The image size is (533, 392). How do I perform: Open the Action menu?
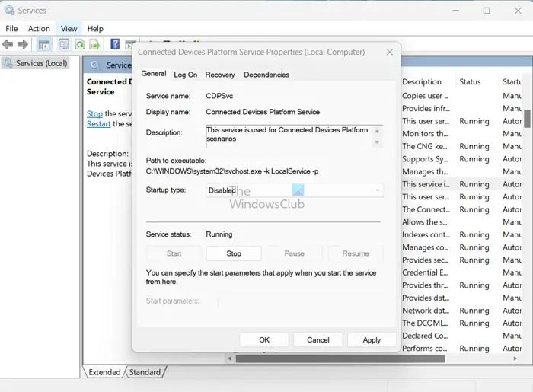[39, 28]
